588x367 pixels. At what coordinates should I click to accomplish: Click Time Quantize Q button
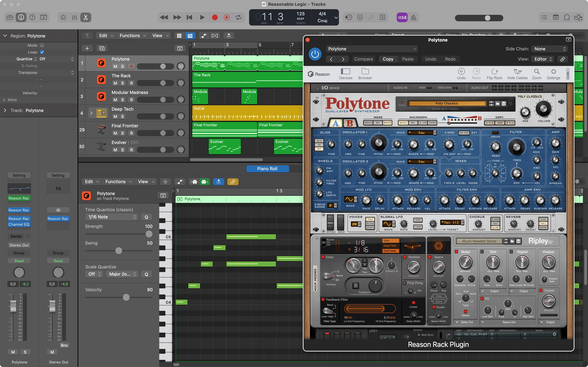(x=146, y=217)
